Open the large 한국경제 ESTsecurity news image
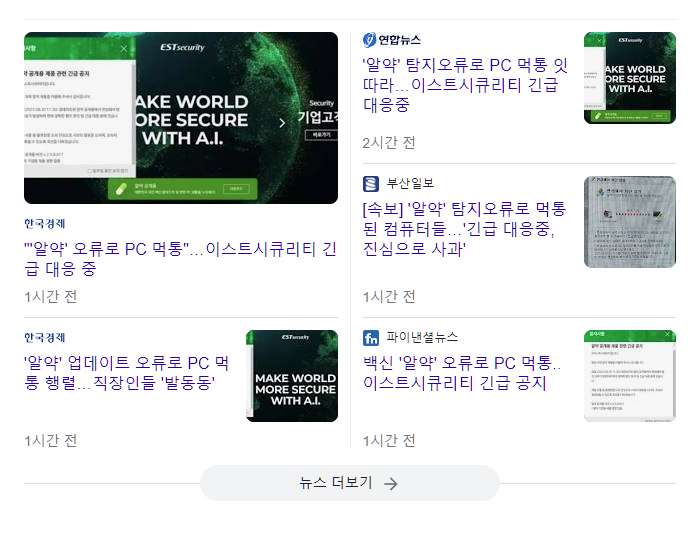 181,118
